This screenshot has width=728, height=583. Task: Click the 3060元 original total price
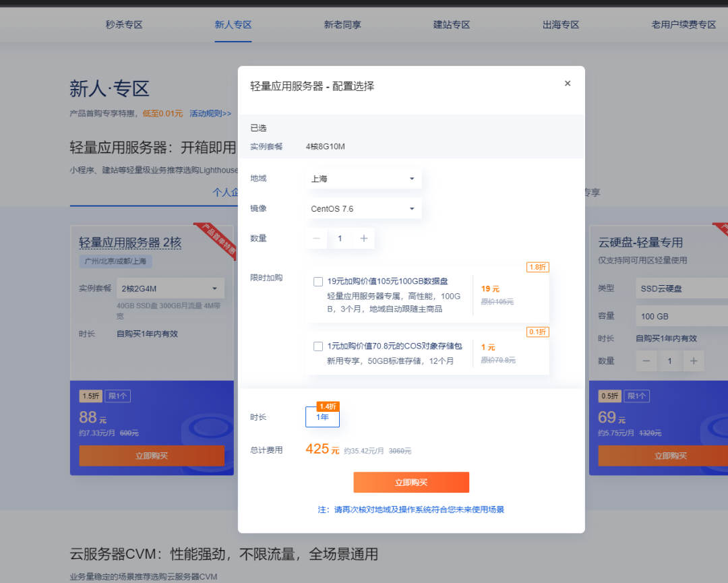400,451
